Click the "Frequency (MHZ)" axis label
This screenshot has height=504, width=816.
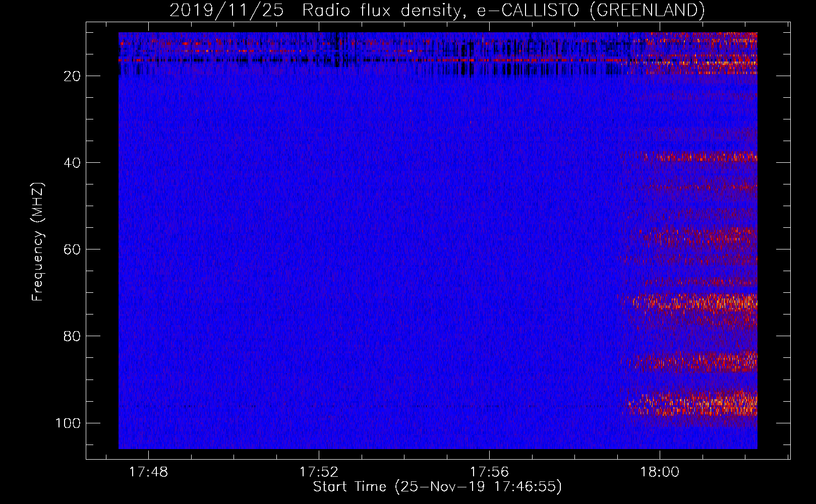pyautogui.click(x=38, y=242)
